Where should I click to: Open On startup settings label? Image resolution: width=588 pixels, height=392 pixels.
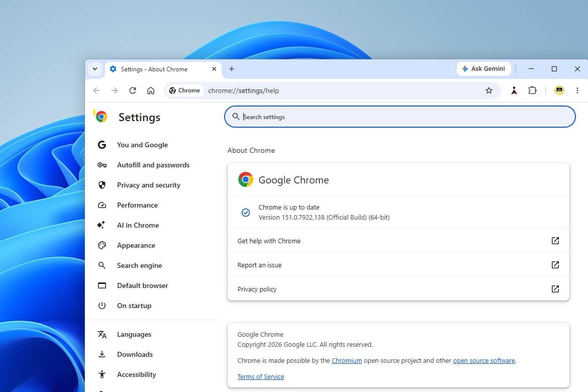134,306
